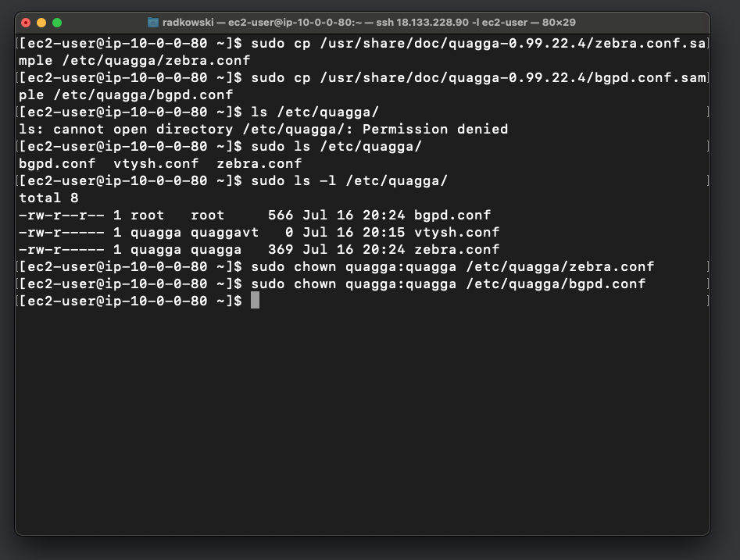Minimize the Terminal using yellow button
The image size is (740, 560).
tap(41, 23)
